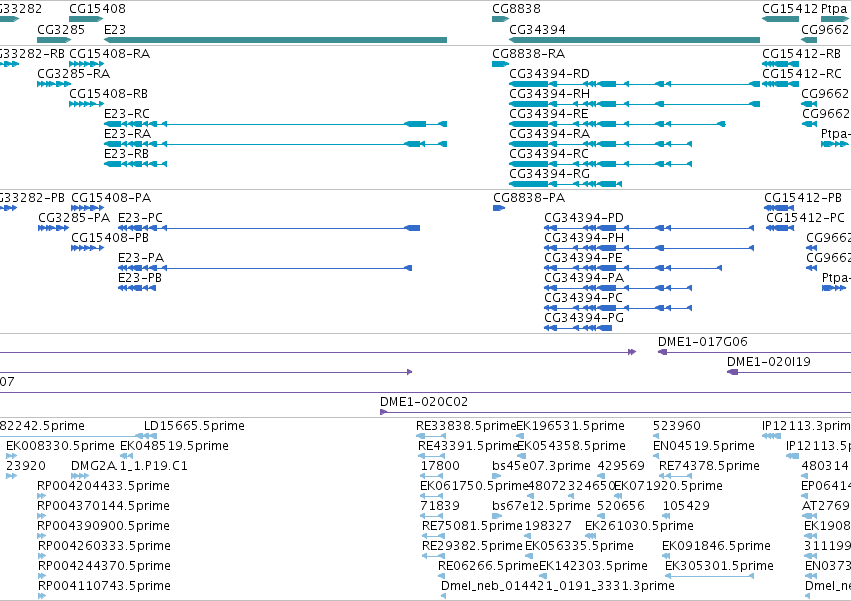Click transcript CG15412-RC

(802, 74)
